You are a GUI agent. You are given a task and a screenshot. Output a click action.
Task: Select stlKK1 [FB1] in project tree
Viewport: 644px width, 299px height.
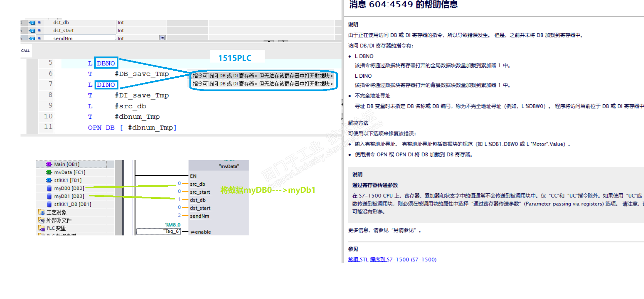(x=68, y=180)
